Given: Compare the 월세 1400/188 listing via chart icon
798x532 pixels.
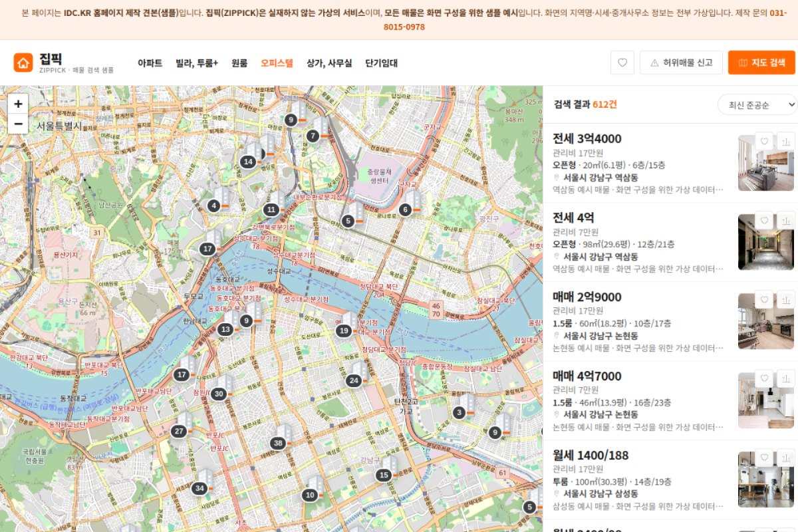Looking at the screenshot, I should (785, 458).
